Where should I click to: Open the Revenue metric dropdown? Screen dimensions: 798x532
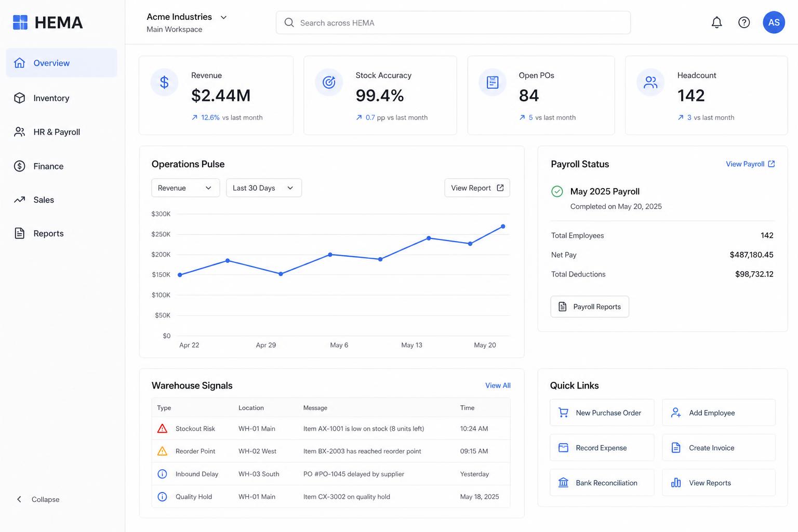pos(185,188)
